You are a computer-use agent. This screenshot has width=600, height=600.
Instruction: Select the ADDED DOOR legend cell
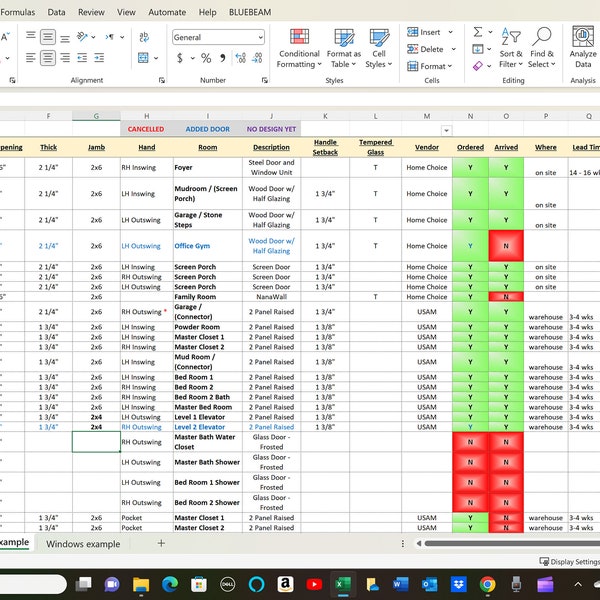coord(207,129)
